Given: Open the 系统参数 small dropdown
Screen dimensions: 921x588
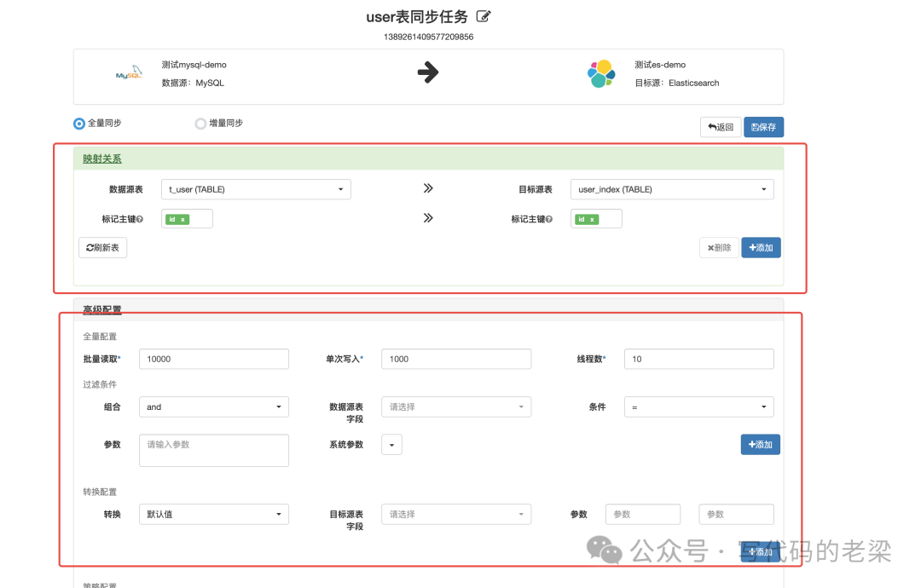Looking at the screenshot, I should (x=391, y=445).
